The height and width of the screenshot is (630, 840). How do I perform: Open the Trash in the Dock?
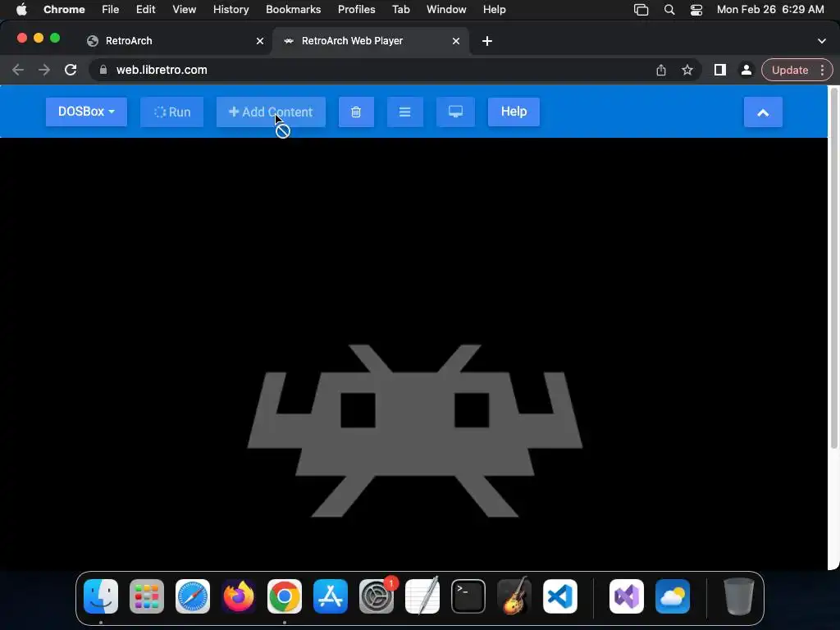[x=739, y=596]
